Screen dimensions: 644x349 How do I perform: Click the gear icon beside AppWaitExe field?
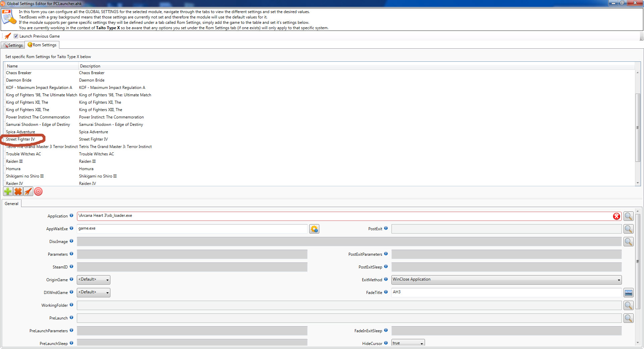pos(314,229)
